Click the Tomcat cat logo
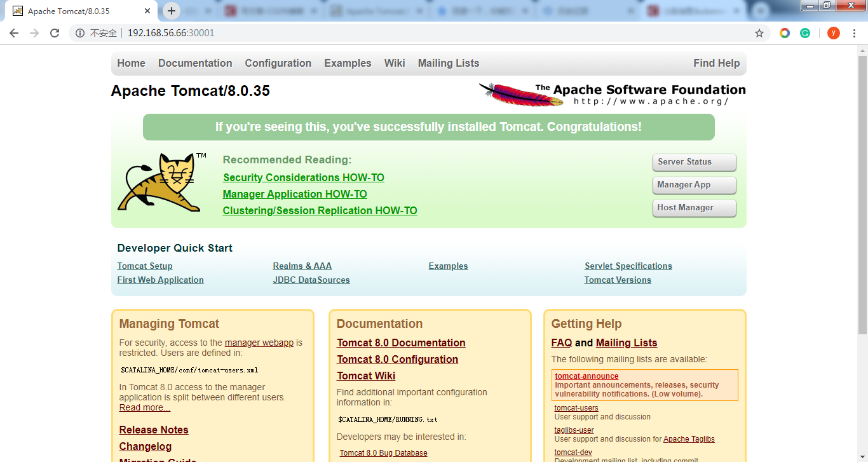This screenshot has height=462, width=868. 162,182
